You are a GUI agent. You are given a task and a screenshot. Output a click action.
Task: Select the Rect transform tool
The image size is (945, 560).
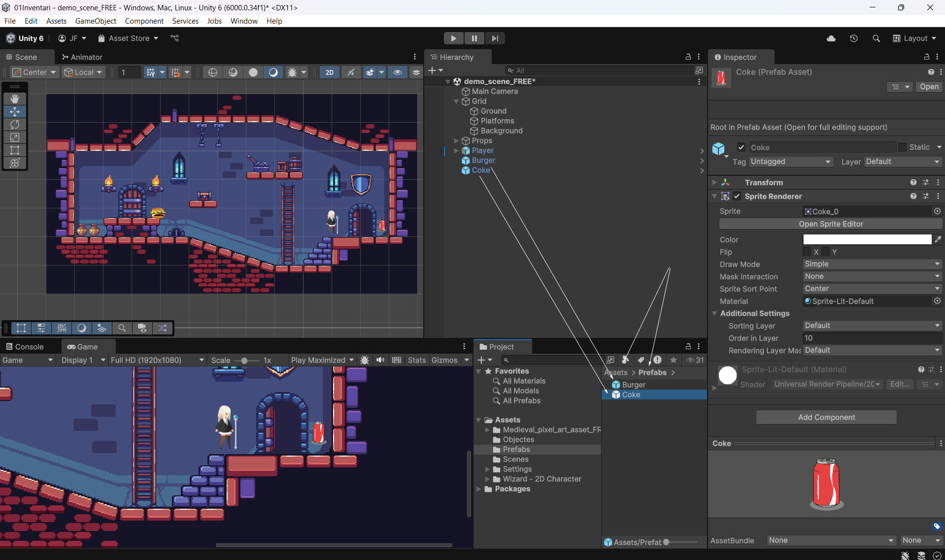click(x=15, y=150)
